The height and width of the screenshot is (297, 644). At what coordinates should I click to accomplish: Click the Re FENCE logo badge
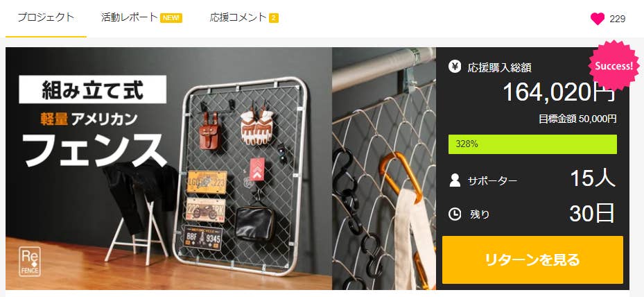(x=30, y=261)
